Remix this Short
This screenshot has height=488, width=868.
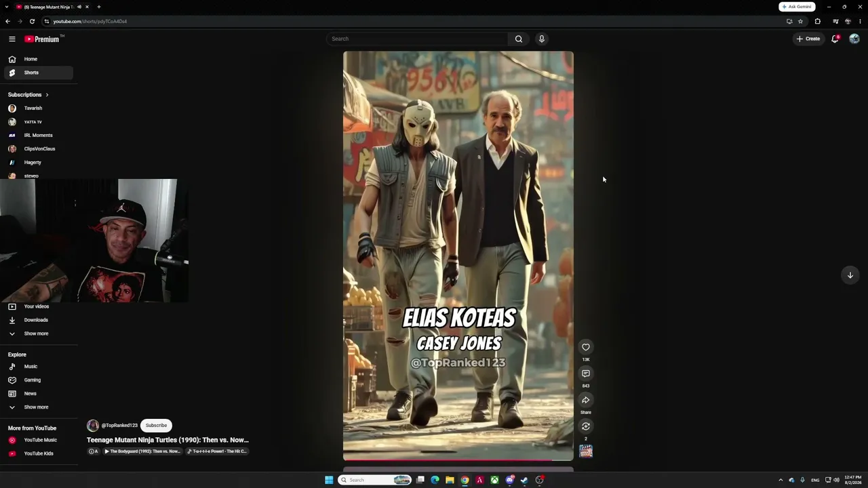click(586, 426)
